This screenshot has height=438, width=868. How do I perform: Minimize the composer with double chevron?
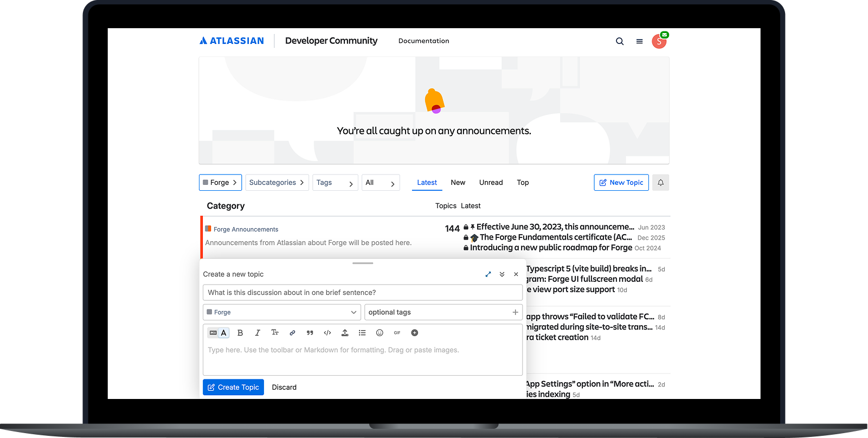tap(502, 274)
